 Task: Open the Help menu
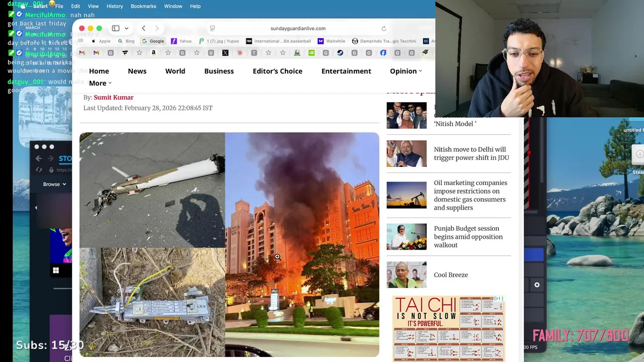tap(195, 6)
